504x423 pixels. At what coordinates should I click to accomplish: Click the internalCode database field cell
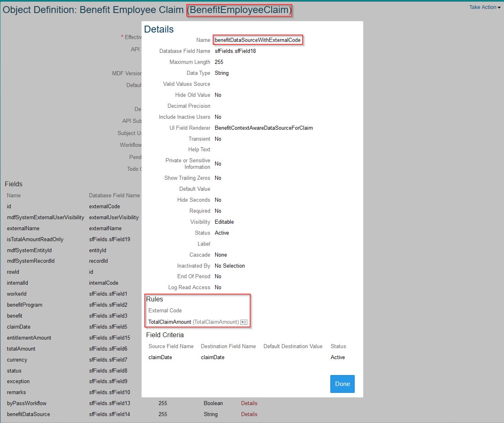click(104, 283)
